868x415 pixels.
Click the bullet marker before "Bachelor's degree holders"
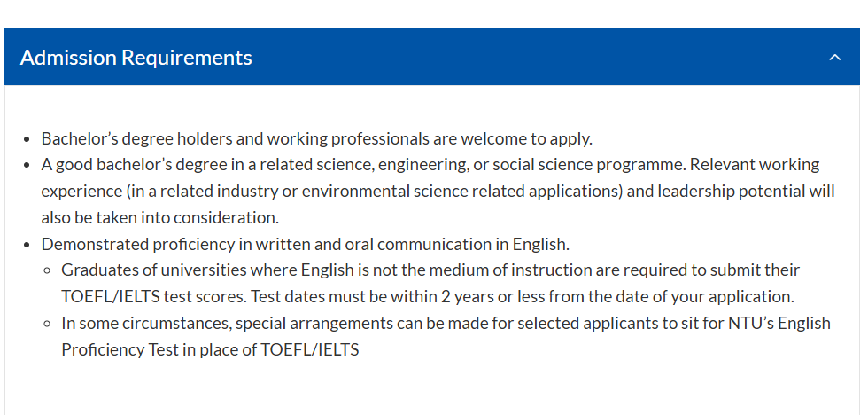[x=27, y=139]
